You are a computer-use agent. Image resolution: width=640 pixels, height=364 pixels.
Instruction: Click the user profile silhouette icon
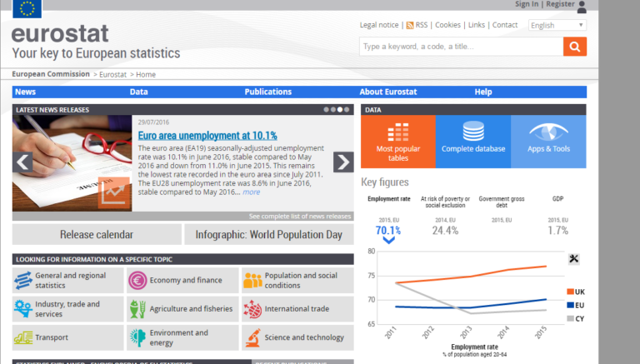[x=582, y=7]
